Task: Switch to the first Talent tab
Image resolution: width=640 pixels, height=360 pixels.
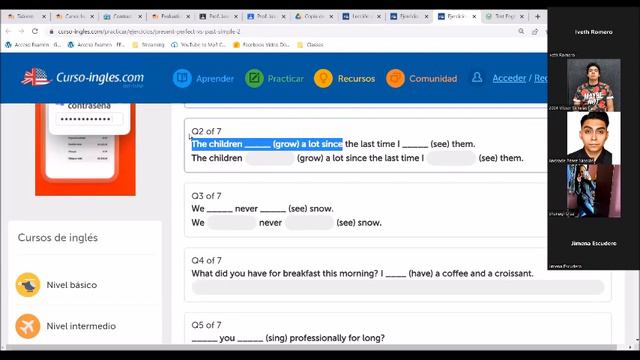Action: (x=27, y=16)
